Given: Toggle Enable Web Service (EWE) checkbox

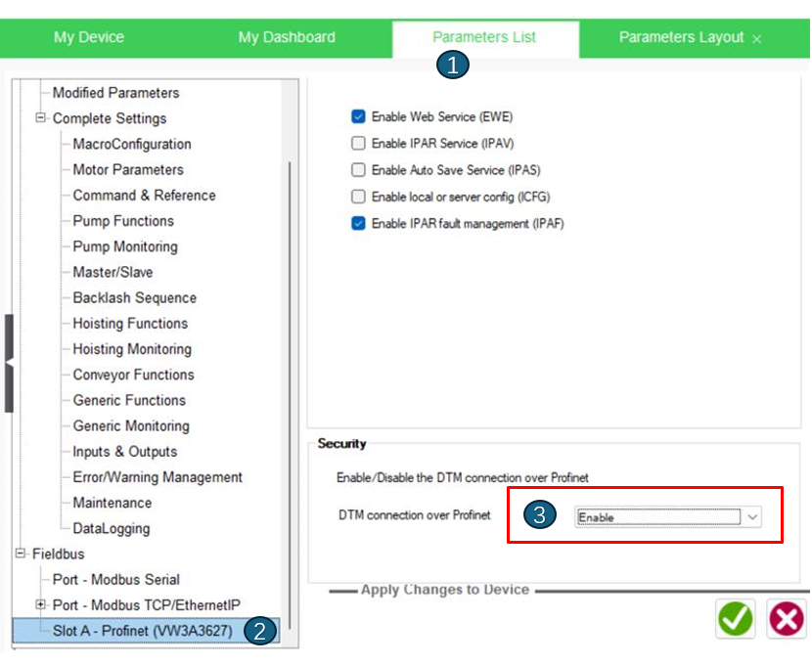Looking at the screenshot, I should click(358, 116).
